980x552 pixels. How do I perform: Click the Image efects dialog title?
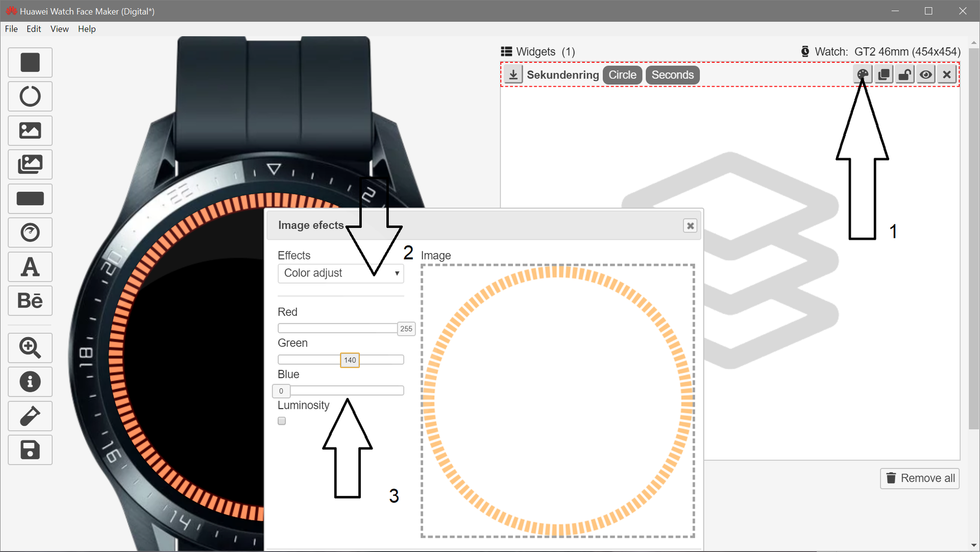tap(311, 225)
